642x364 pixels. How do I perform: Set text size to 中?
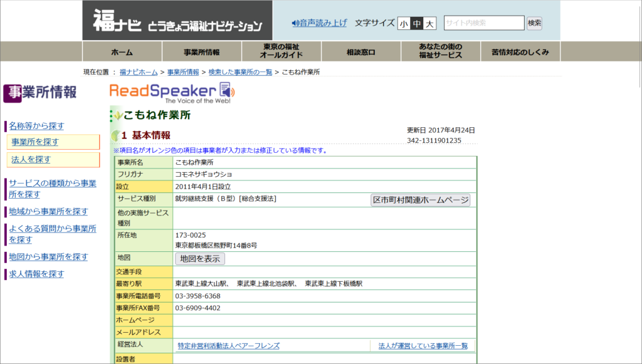(x=416, y=24)
